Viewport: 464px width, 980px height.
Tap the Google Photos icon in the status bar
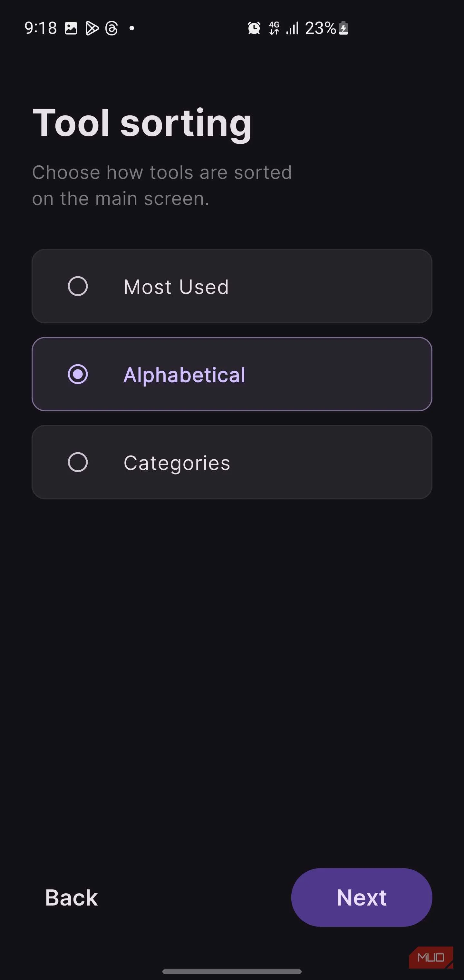click(x=71, y=28)
